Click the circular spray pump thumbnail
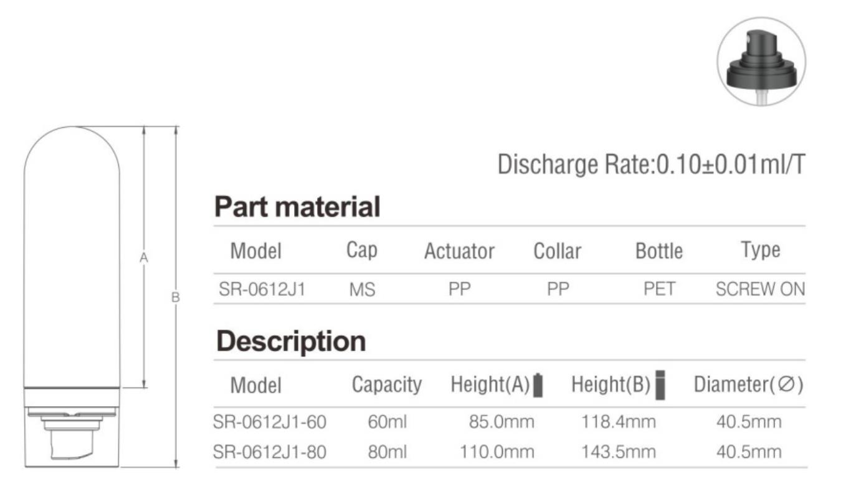Image resolution: width=851 pixels, height=504 pixels. pyautogui.click(x=761, y=61)
